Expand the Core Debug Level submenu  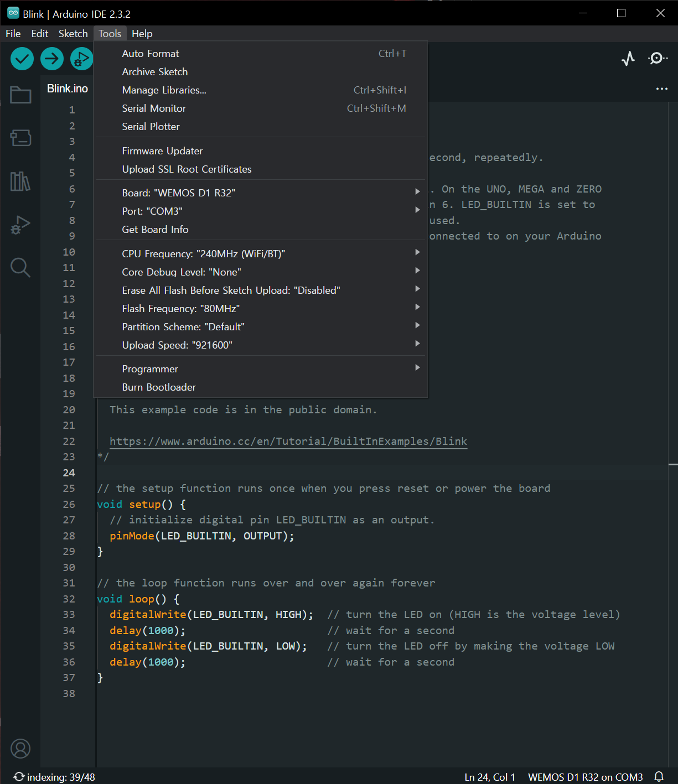(261, 272)
